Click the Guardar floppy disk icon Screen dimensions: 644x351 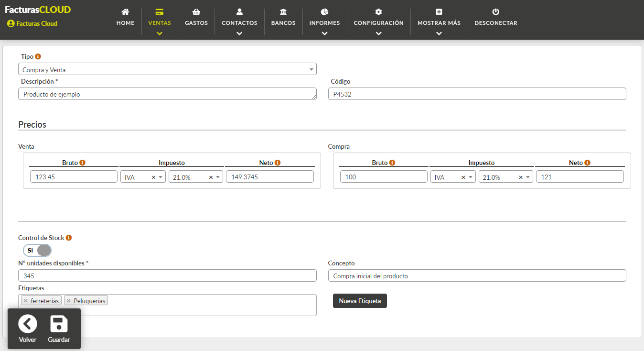point(59,324)
